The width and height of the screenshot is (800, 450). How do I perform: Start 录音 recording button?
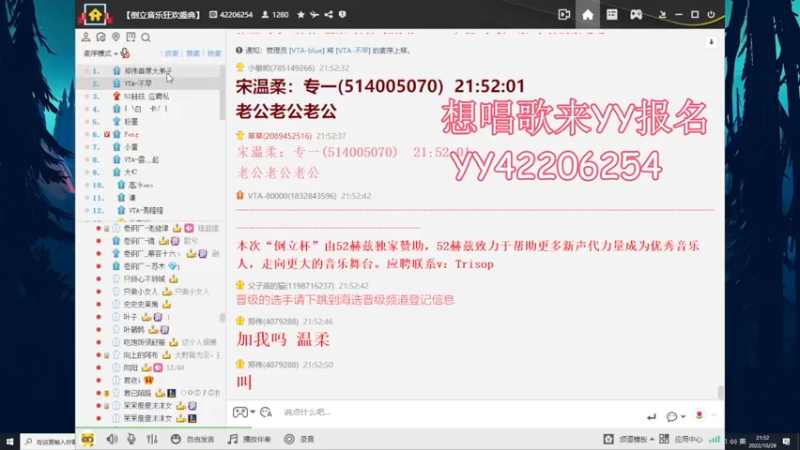[x=299, y=439]
